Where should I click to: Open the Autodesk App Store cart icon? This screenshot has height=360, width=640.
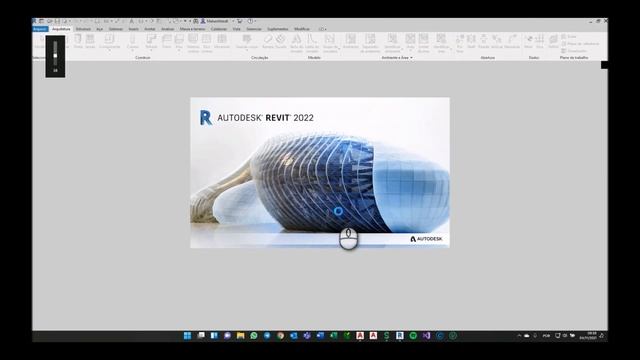pyautogui.click(x=240, y=21)
